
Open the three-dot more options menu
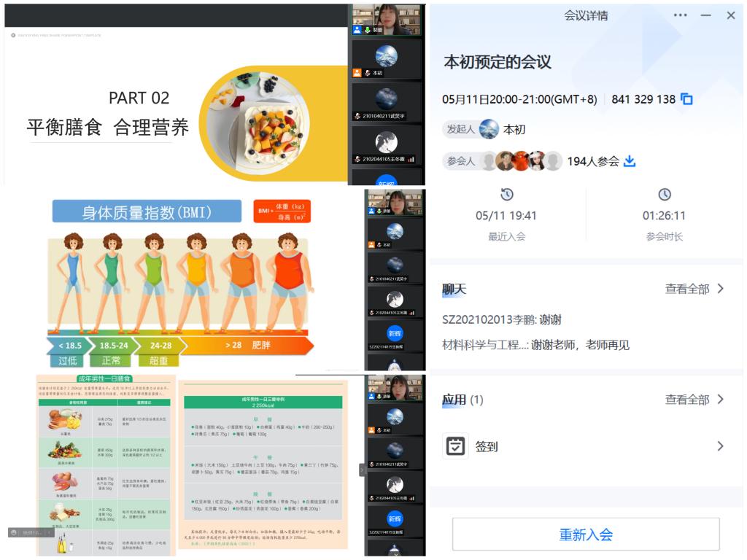(680, 15)
